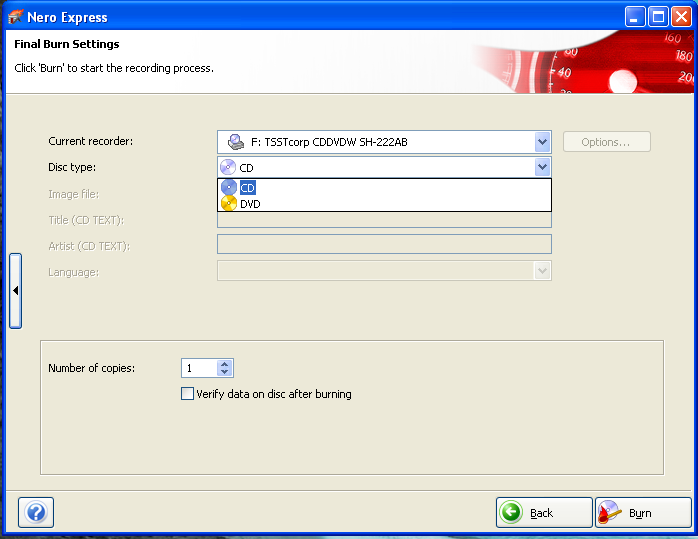This screenshot has width=698, height=539.
Task: Click the yellow DVD disc icon
Action: [229, 204]
